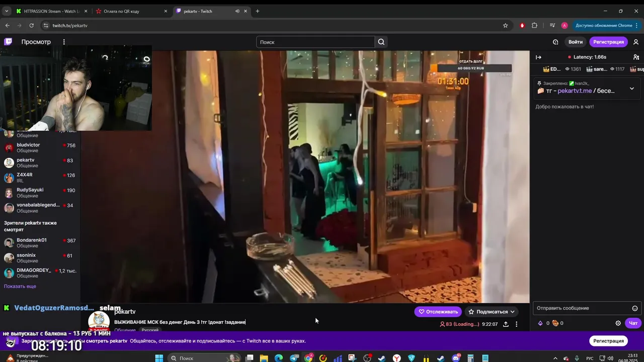Open the stream options three-dot menu
The image size is (644, 362).
tap(516, 324)
